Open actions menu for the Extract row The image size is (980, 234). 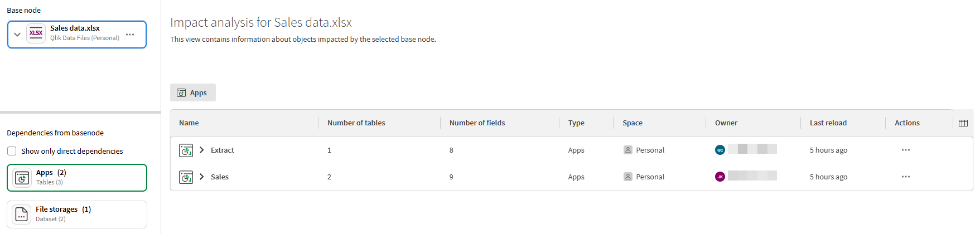click(905, 150)
